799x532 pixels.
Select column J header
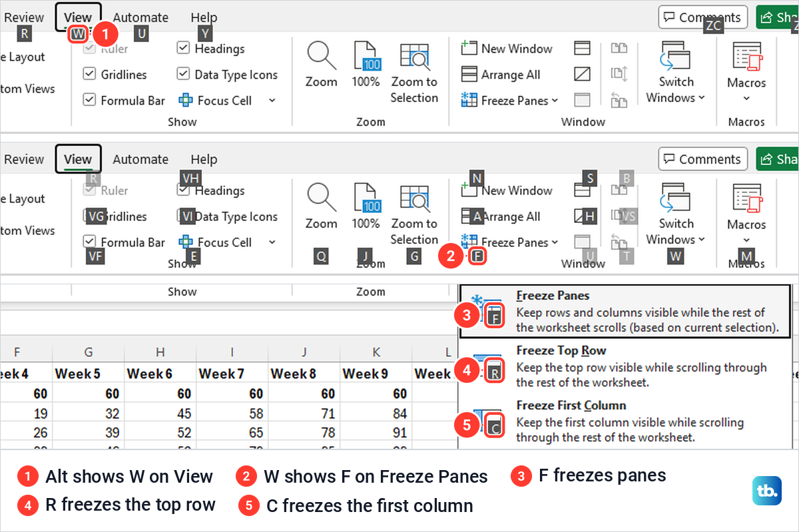click(x=304, y=352)
